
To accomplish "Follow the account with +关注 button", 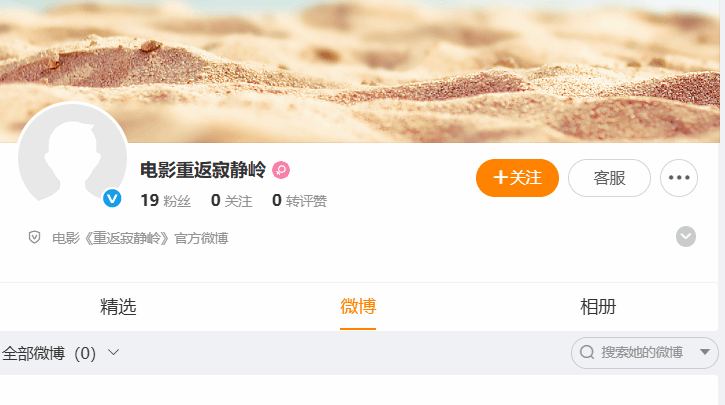I will [517, 178].
